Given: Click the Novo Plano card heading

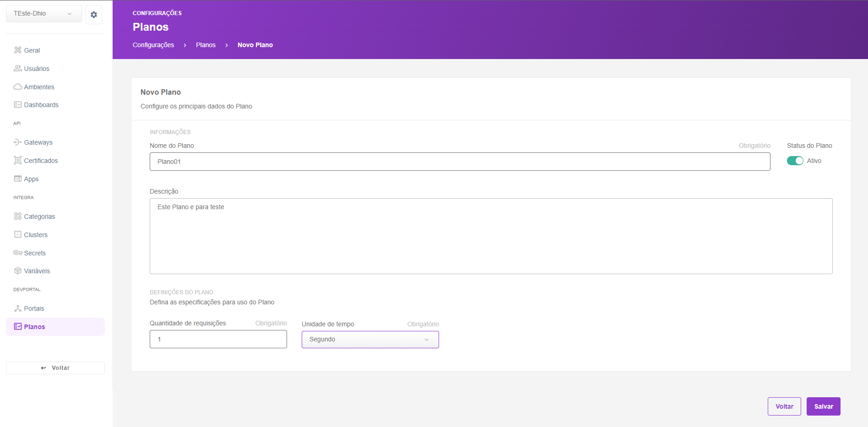Looking at the screenshot, I should [161, 92].
